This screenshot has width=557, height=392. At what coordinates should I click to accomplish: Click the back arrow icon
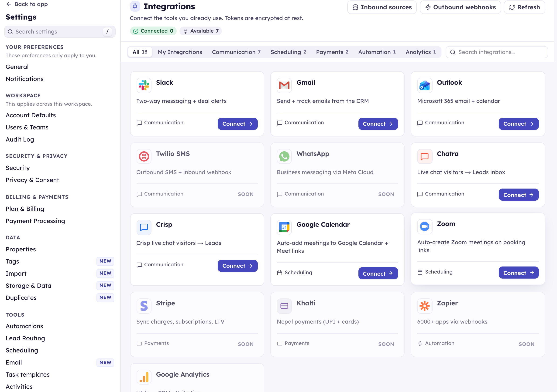click(9, 4)
